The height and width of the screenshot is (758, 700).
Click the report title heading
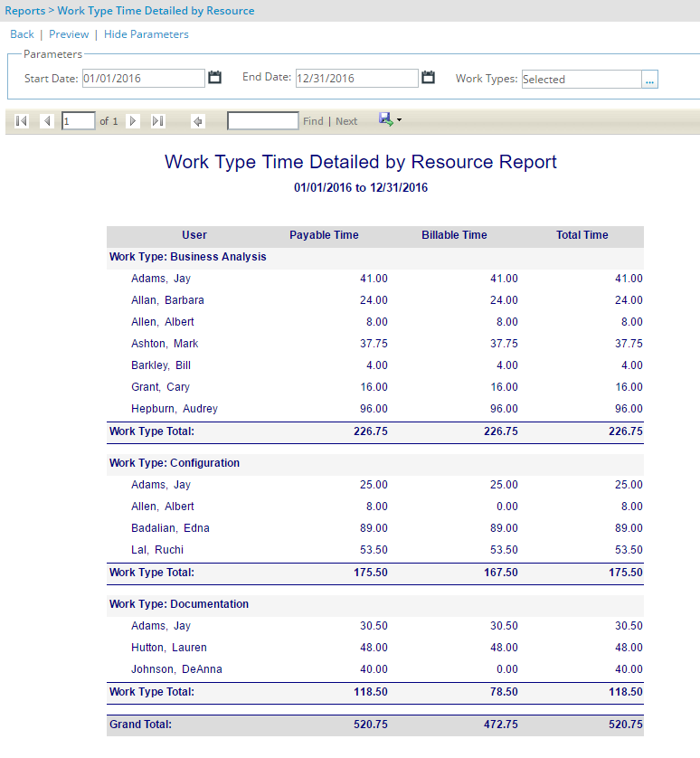point(361,162)
